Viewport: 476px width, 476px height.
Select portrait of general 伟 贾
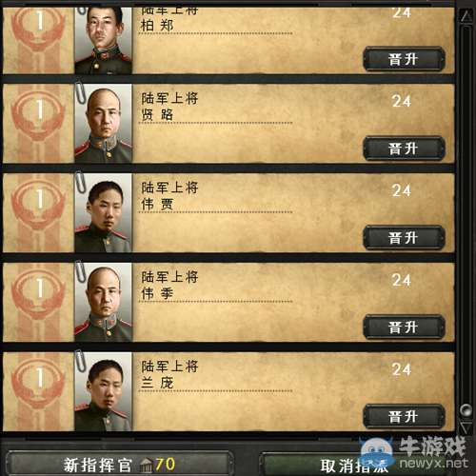(103, 213)
